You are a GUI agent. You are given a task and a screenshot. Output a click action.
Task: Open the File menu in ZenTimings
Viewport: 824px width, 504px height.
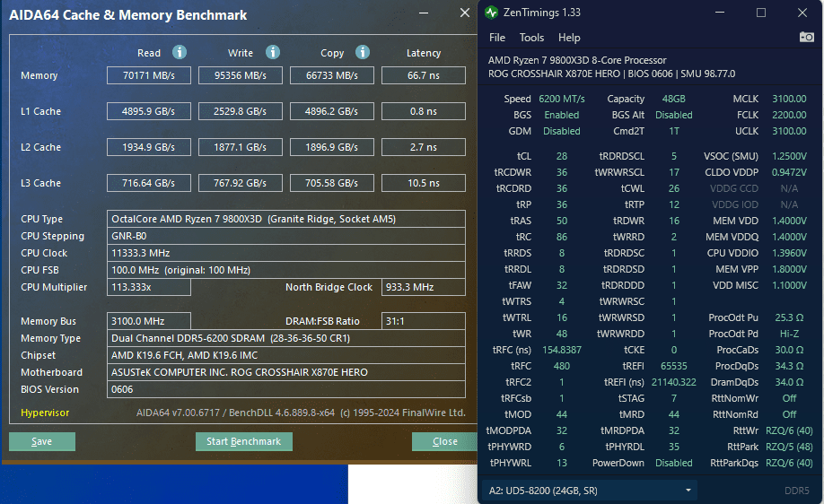pyautogui.click(x=497, y=38)
